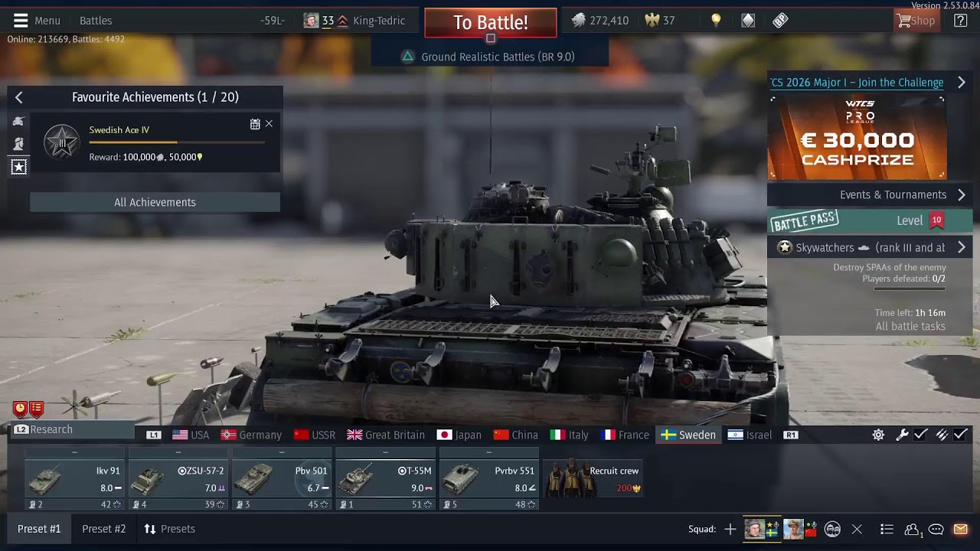Expand the CS 2026 Major promo arrow
Screen dimensions: 980x551
click(x=962, y=83)
